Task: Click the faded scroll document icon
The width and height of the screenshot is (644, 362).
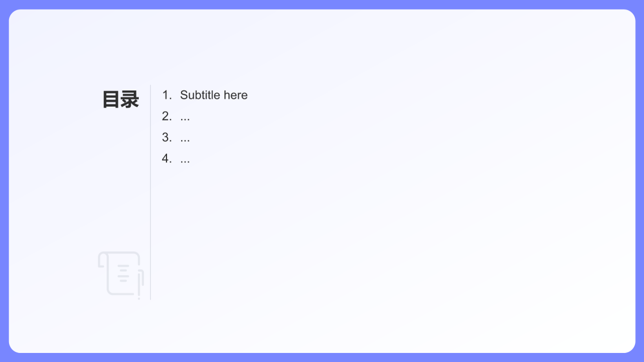Action: click(x=121, y=275)
